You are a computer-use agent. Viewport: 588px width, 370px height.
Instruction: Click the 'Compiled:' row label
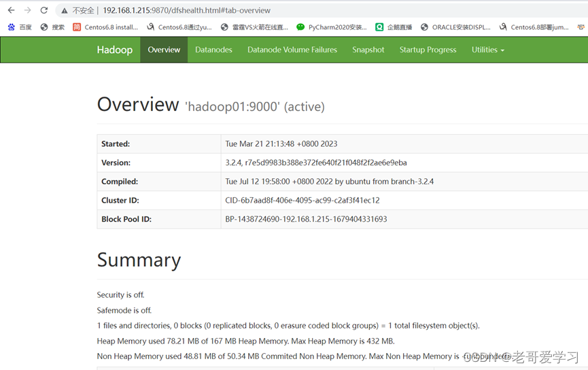point(120,182)
